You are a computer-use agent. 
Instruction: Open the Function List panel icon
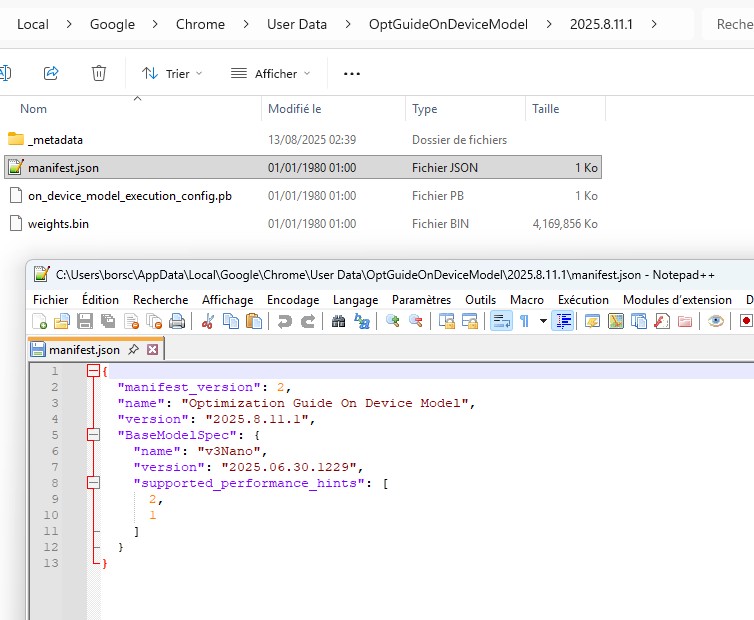click(x=662, y=321)
